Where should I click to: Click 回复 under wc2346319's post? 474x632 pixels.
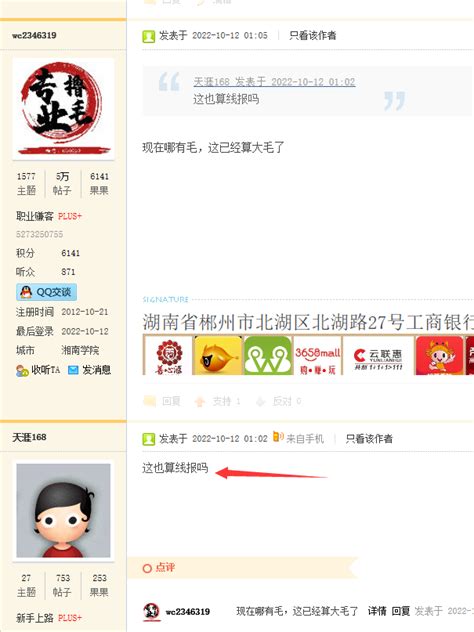(171, 401)
